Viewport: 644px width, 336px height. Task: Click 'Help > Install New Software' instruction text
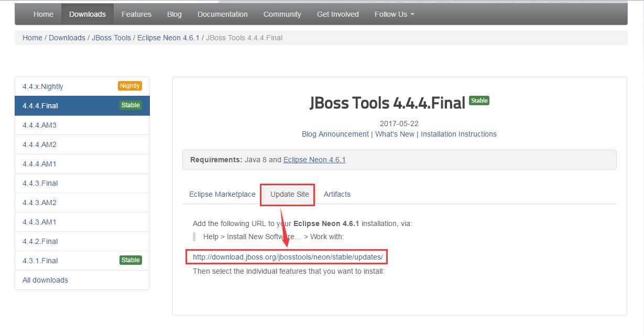(x=274, y=237)
